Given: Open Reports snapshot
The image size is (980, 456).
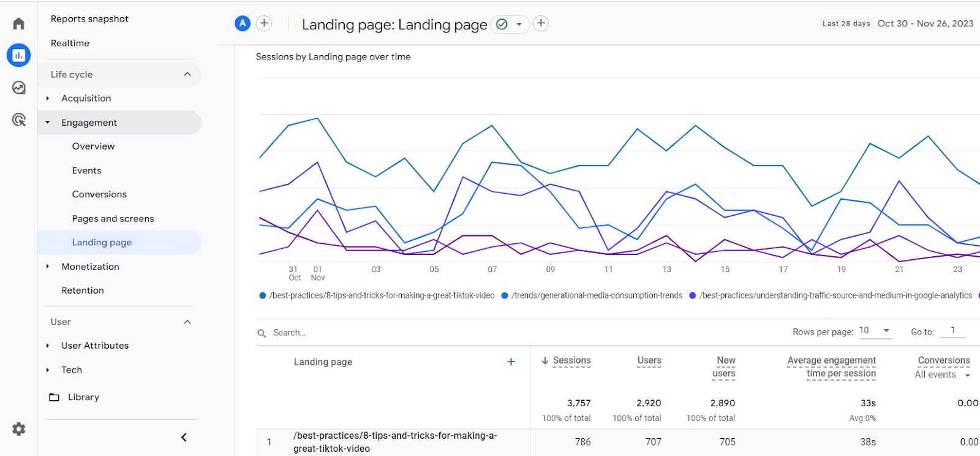Looking at the screenshot, I should click(x=89, y=19).
